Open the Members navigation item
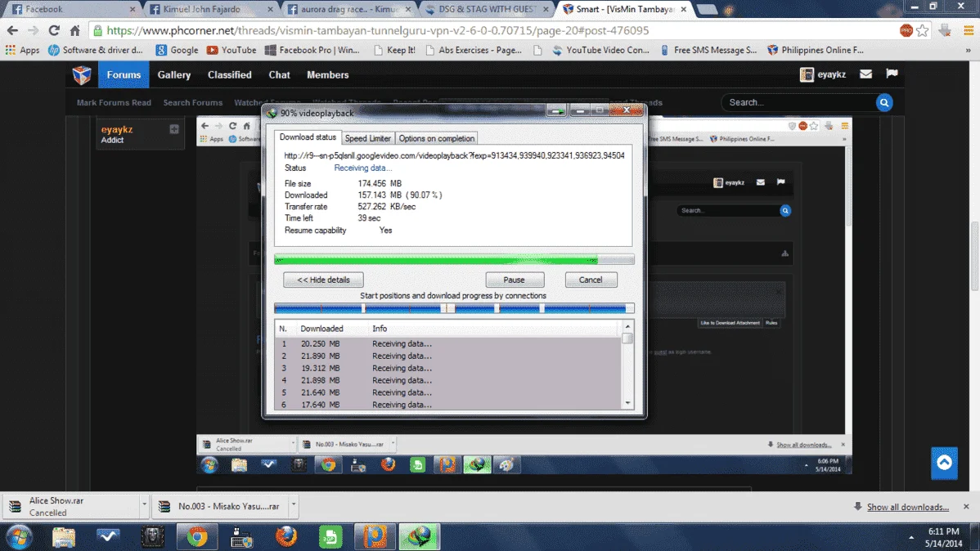Screen dimensions: 980x551 tap(327, 75)
